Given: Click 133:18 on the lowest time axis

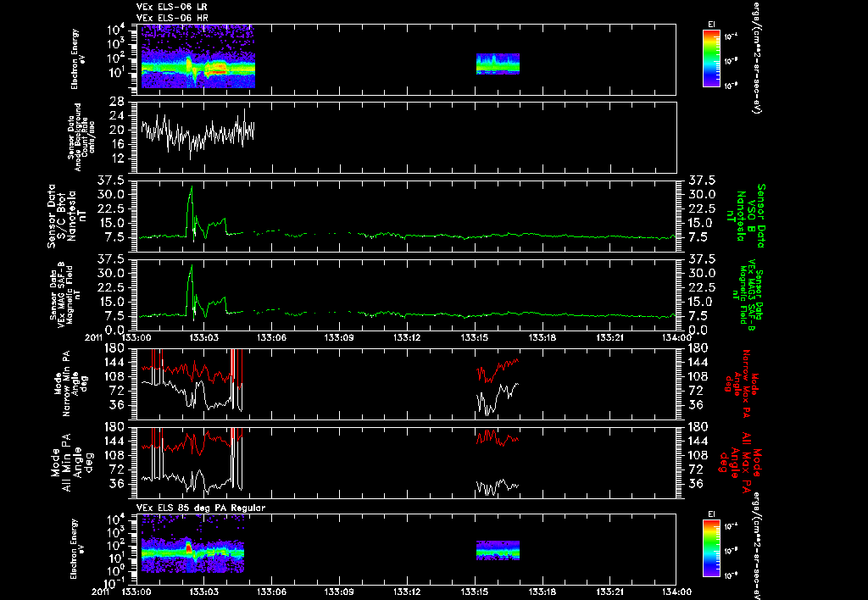Looking at the screenshot, I should click(542, 592).
